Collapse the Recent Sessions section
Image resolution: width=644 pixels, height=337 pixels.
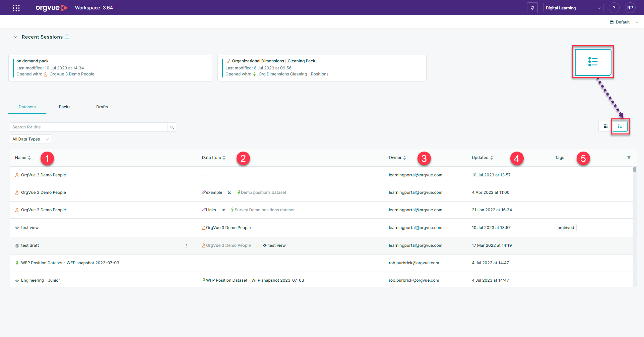pyautogui.click(x=15, y=37)
